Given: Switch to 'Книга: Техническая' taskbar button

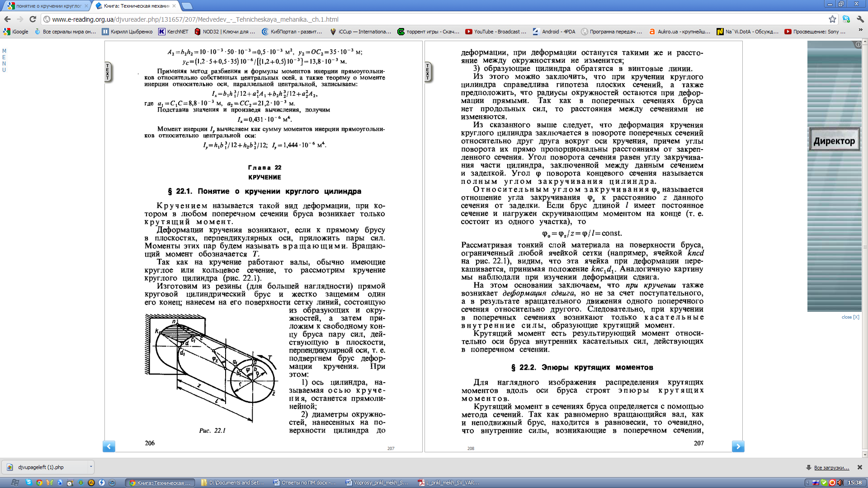Looking at the screenshot, I should (x=160, y=483).
